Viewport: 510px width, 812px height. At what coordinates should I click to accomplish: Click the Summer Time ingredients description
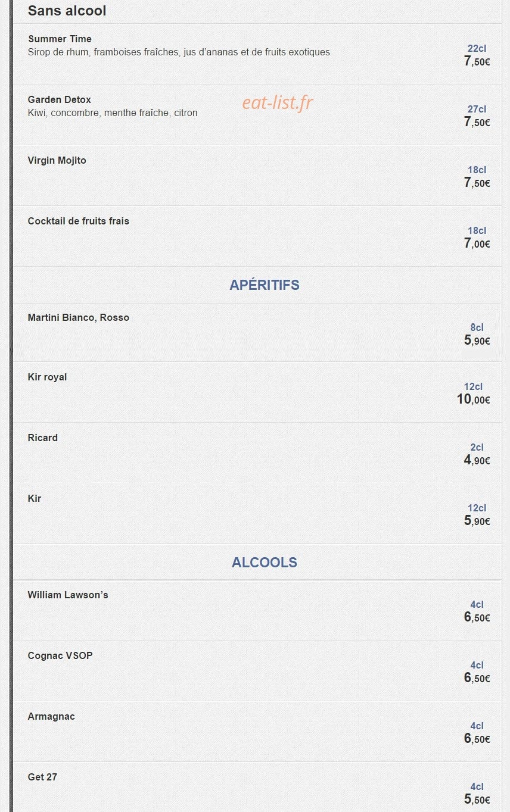[179, 52]
